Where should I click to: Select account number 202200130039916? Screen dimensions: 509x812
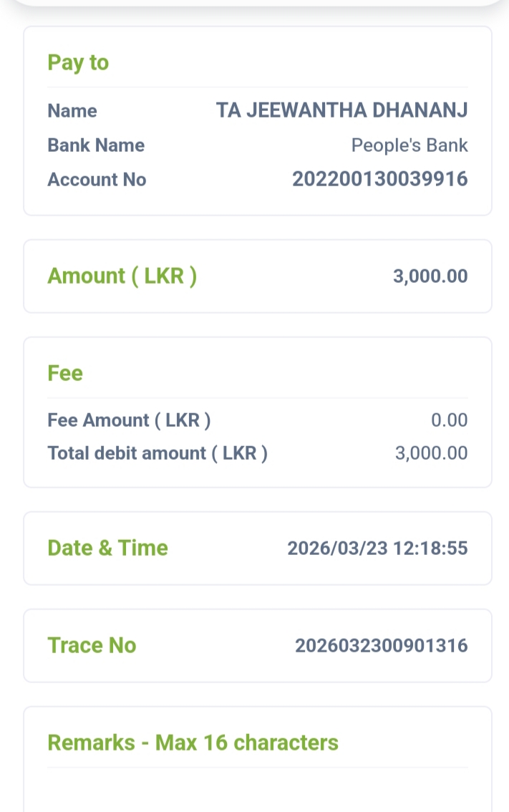tap(379, 179)
